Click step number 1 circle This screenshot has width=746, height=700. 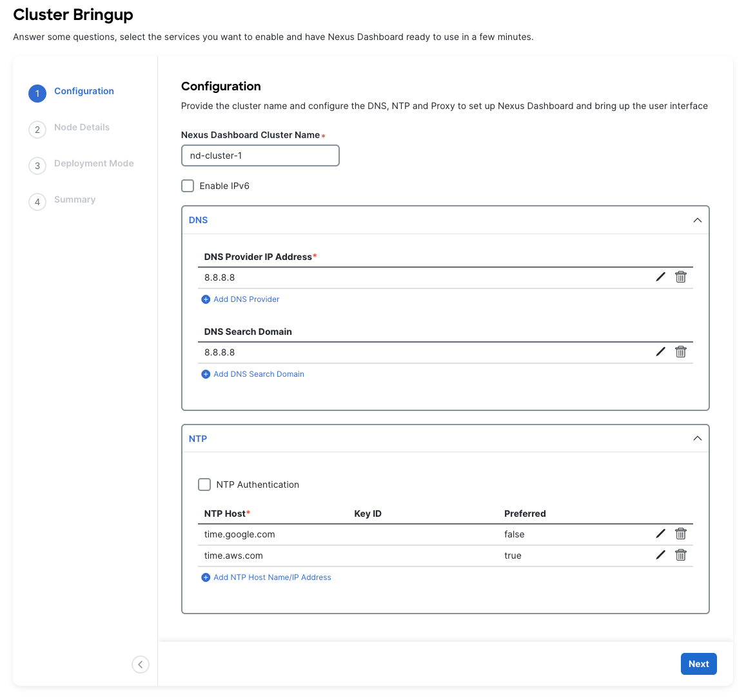[x=37, y=94]
